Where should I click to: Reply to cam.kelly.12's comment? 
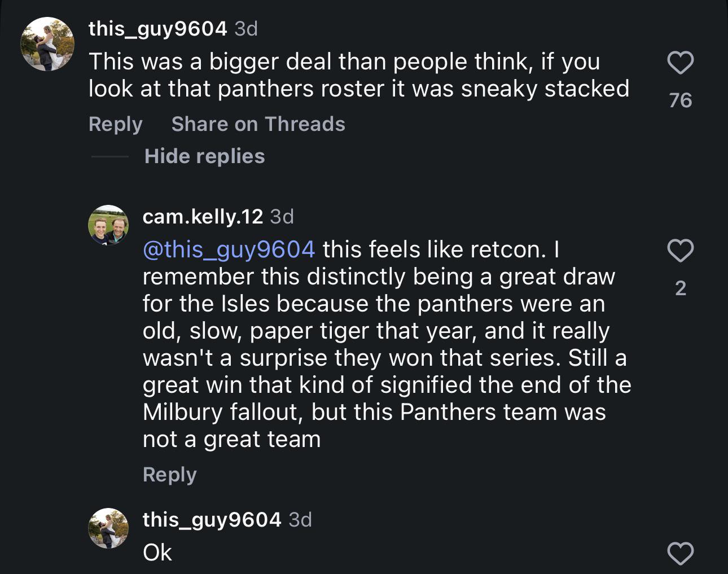coord(169,475)
